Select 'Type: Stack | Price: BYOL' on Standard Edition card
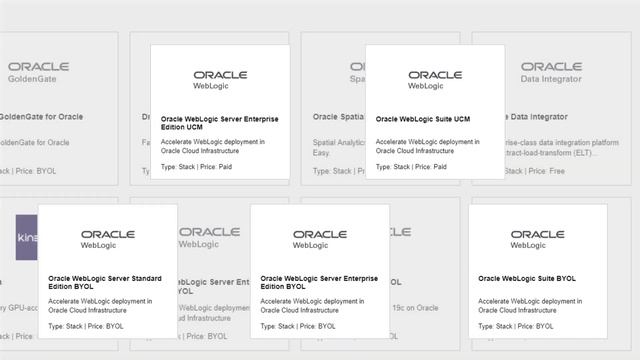Screen dimensions: 640x360 pyautogui.click(x=86, y=326)
